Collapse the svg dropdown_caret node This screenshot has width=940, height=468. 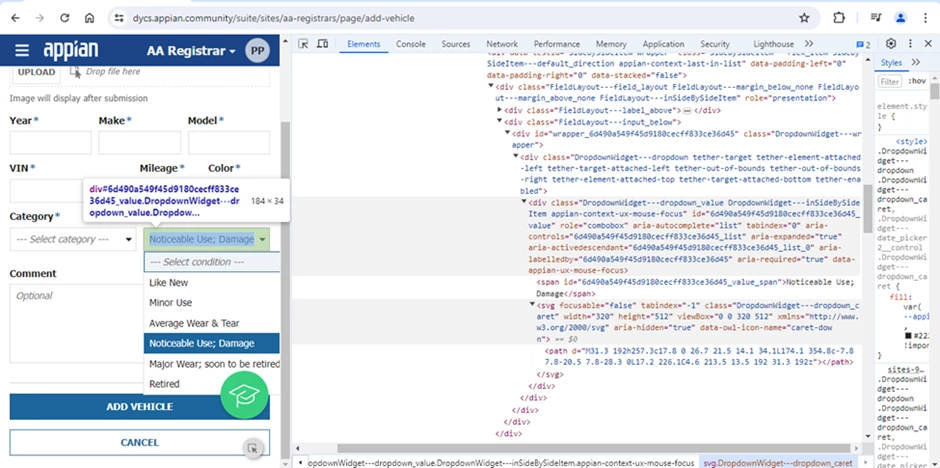532,304
